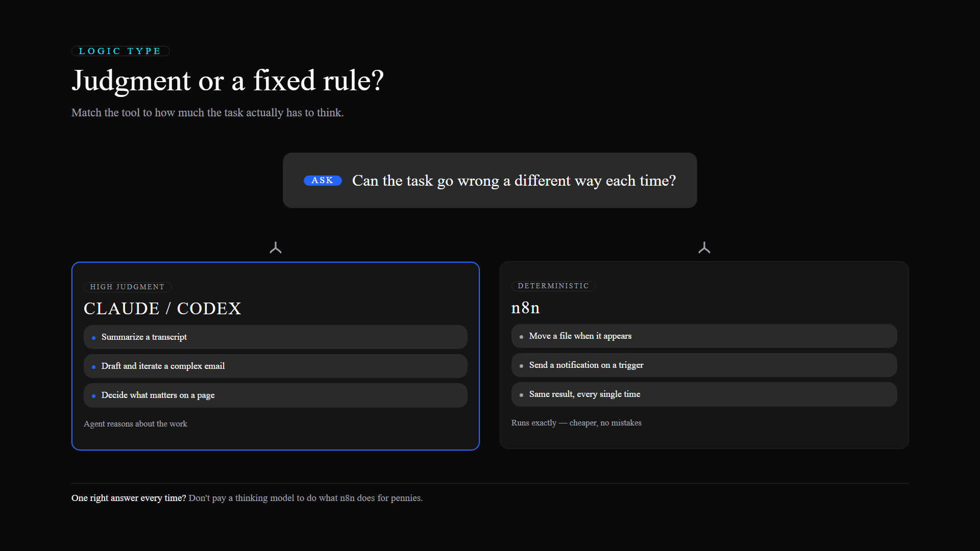
Task: Select 'Draft and iterate a complex email' row
Action: (276, 366)
